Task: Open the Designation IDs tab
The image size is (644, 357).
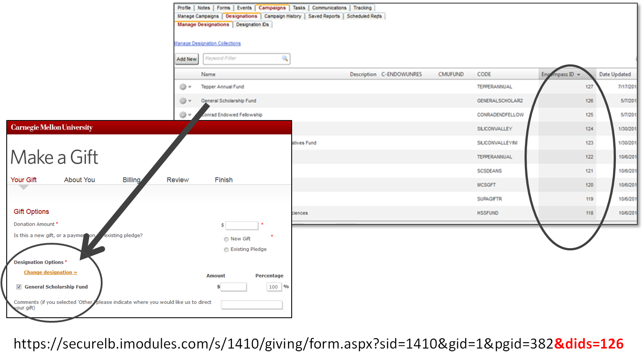Action: (252, 25)
